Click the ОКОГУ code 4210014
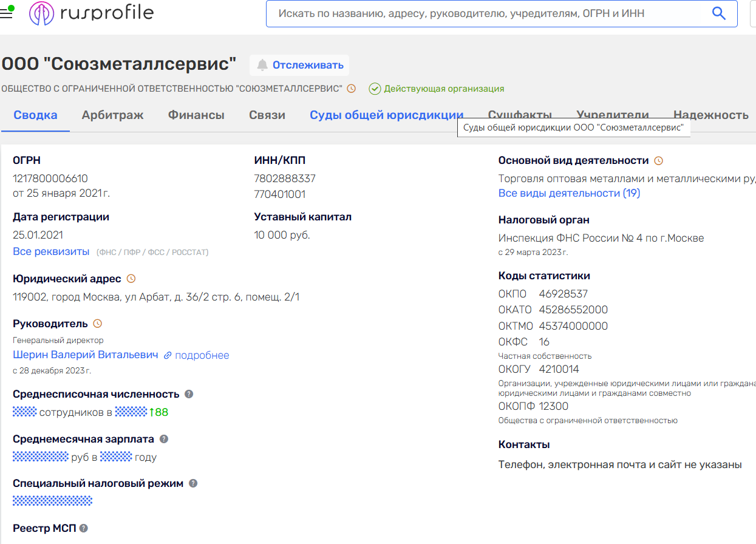 point(559,369)
